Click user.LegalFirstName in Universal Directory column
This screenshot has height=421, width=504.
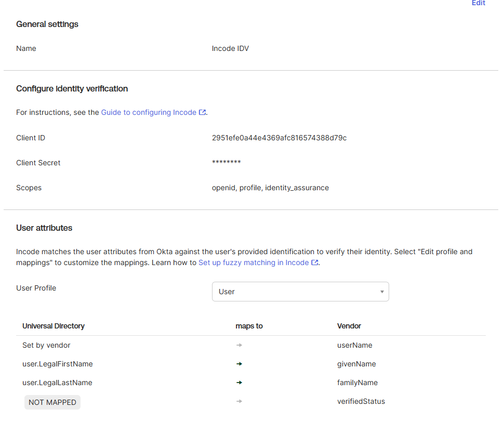click(x=58, y=364)
